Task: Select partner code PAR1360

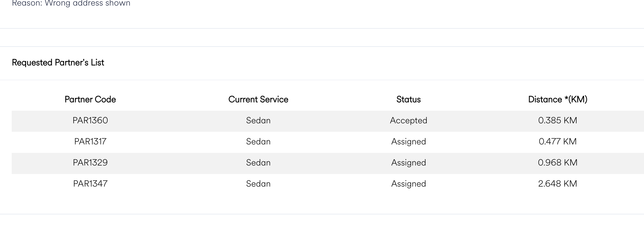Action: [x=90, y=121]
